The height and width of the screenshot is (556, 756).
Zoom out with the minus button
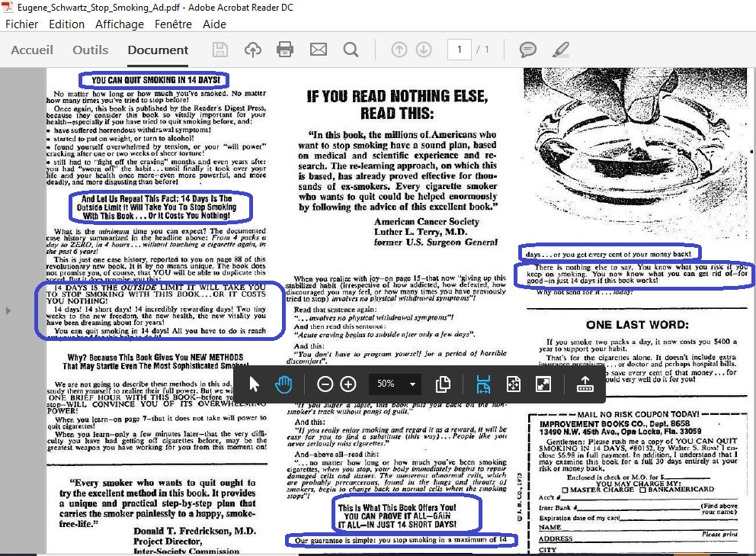tap(325, 384)
